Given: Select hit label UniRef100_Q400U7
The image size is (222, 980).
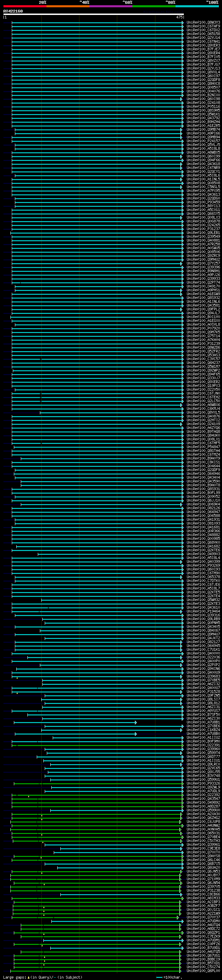Looking at the screenshot, I should coord(203,688).
